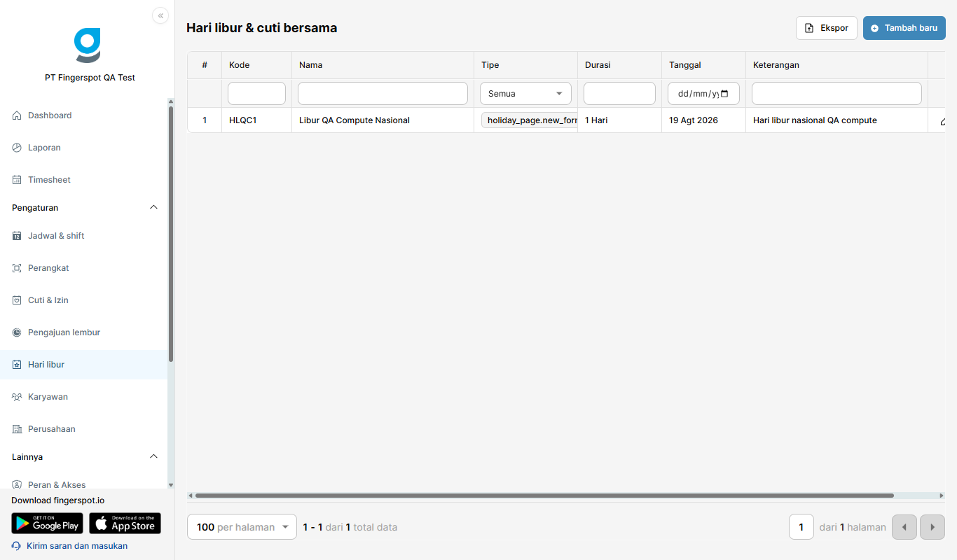Click the Pengajuan lembur clock icon
The height and width of the screenshot is (560, 957).
click(17, 332)
